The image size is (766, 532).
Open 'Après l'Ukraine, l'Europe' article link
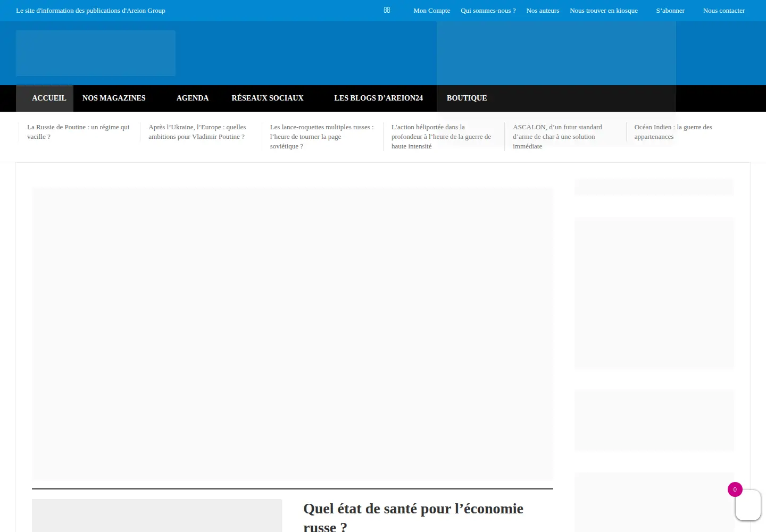(x=197, y=132)
